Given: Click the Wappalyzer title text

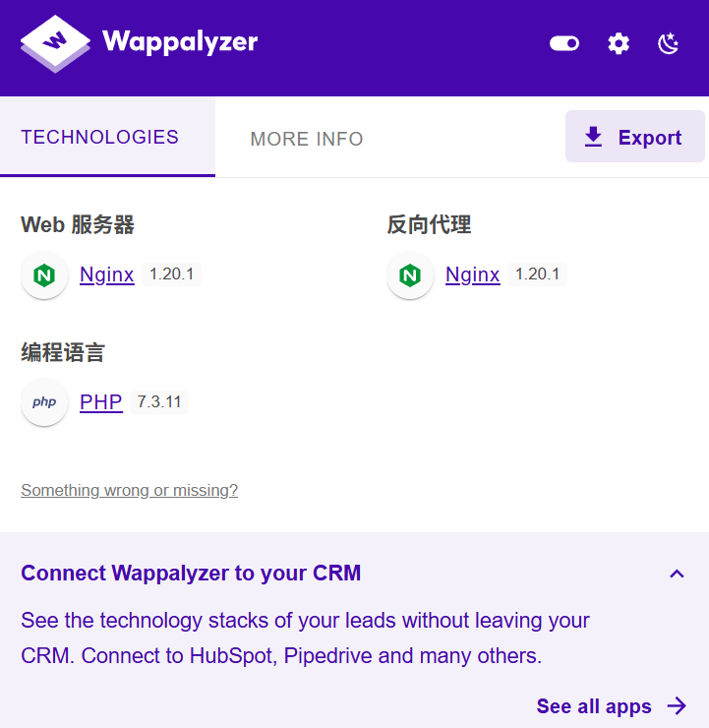Looking at the screenshot, I should (180, 42).
